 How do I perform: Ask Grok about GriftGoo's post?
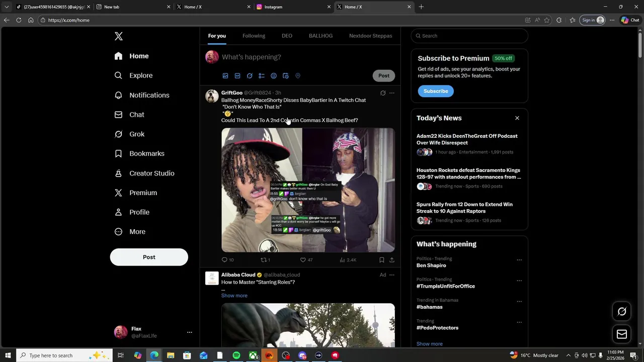pos(383,93)
